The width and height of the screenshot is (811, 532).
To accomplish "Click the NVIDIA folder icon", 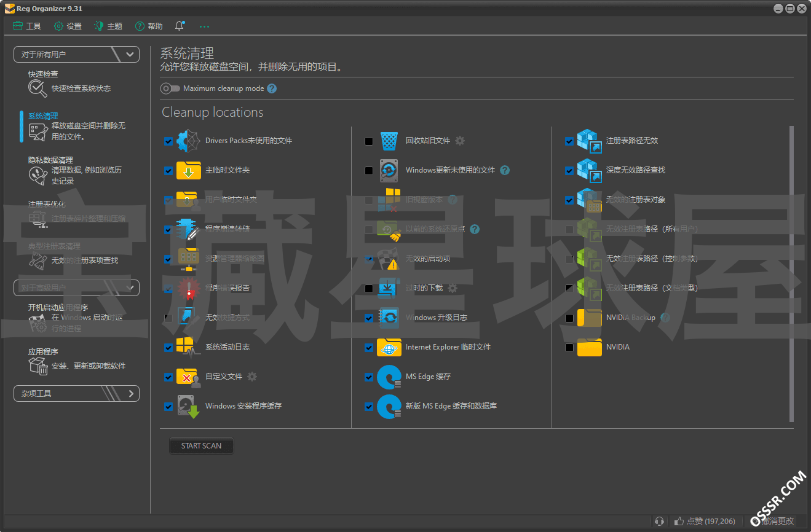I will (589, 347).
